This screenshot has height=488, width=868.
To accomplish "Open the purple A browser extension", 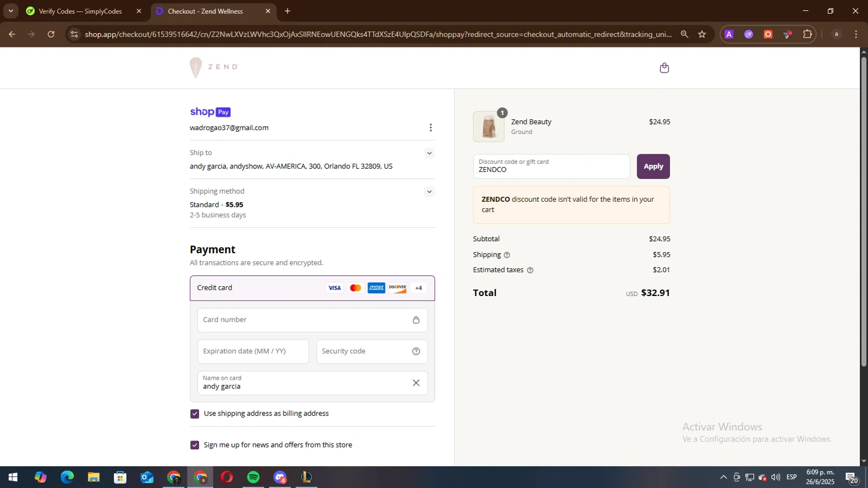I will click(729, 34).
